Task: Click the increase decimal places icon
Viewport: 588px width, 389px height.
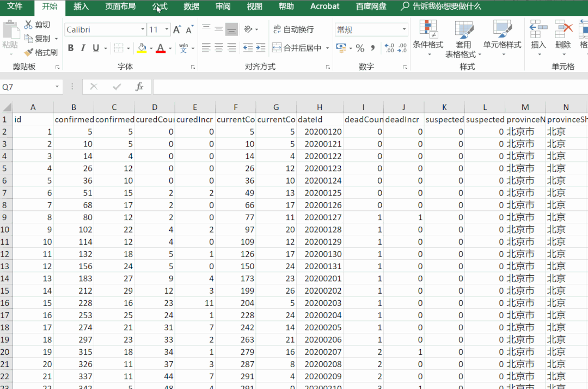Action: pyautogui.click(x=389, y=48)
